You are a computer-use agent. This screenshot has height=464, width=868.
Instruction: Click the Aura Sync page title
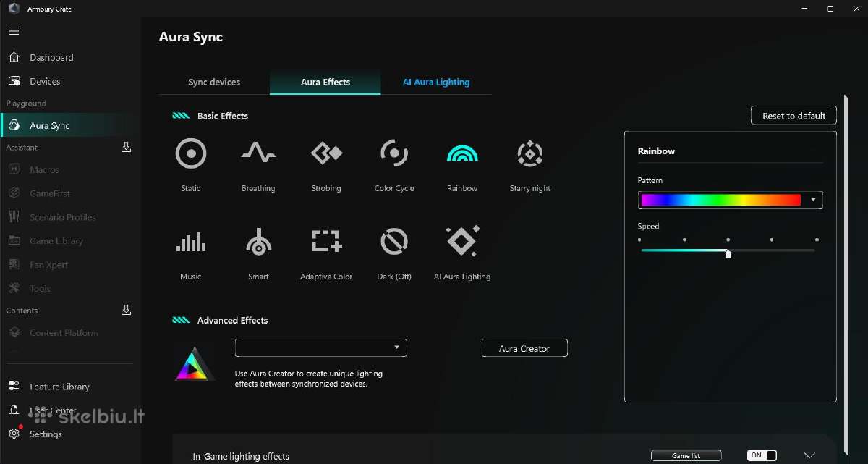coord(191,37)
